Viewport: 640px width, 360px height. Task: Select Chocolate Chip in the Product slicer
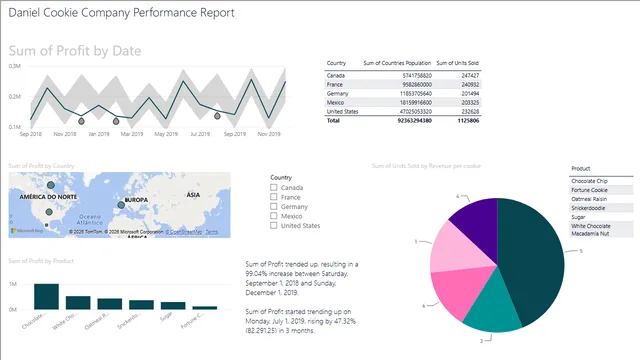point(601,181)
